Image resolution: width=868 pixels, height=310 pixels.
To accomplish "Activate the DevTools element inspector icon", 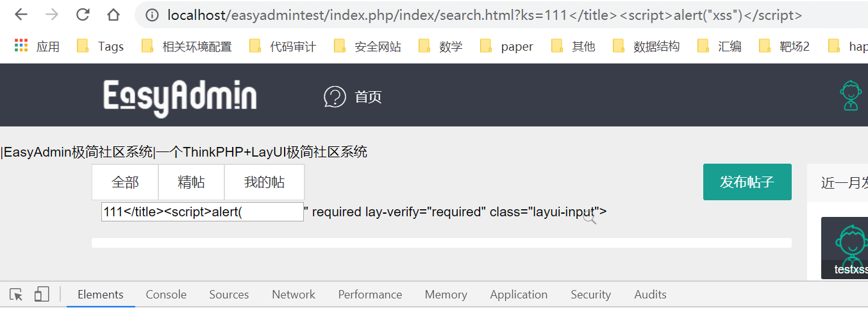I will (17, 295).
